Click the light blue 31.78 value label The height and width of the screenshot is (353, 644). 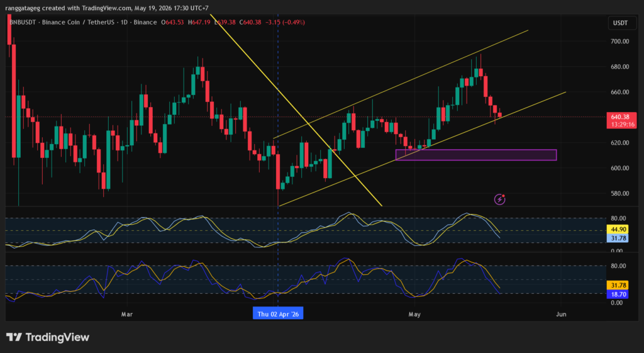(x=618, y=238)
